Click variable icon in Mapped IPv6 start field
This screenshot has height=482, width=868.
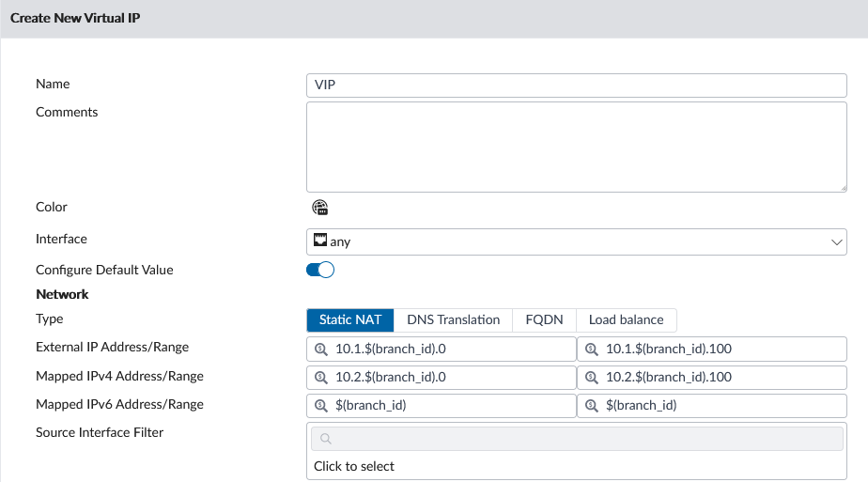click(320, 406)
